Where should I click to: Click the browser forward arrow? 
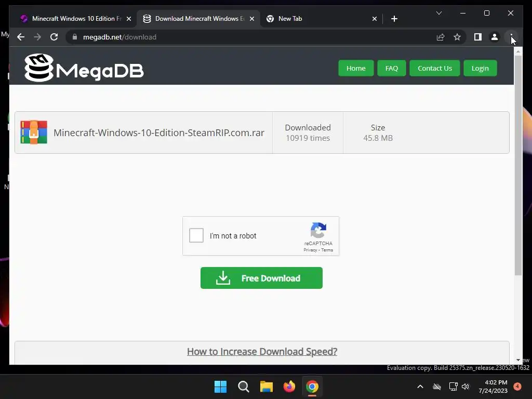tap(37, 37)
